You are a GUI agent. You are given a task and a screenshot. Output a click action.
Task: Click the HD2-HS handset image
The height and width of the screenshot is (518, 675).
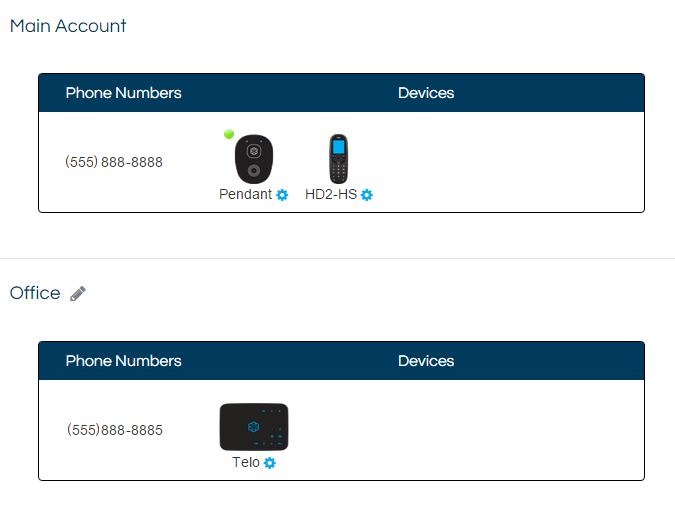[x=339, y=159]
